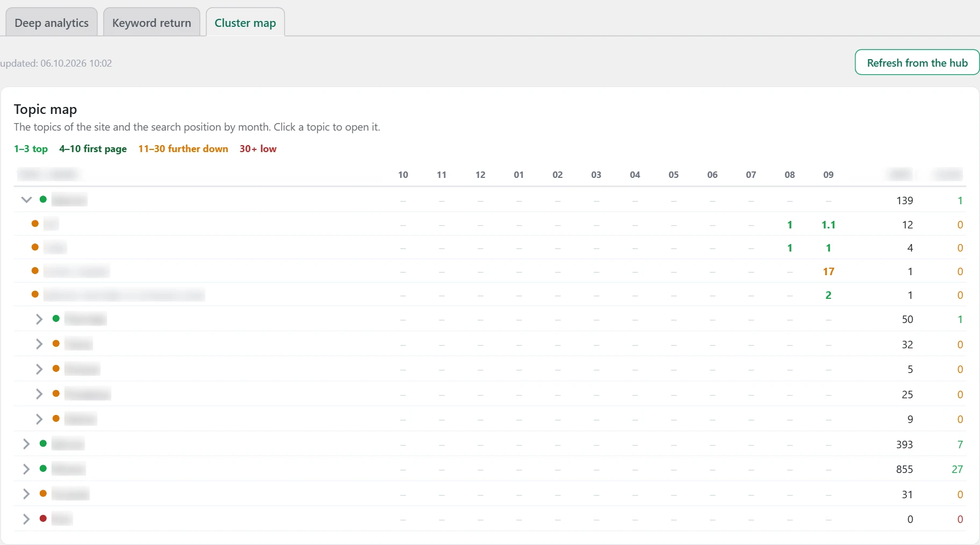Expand the subtopic row with count 50

pos(39,319)
